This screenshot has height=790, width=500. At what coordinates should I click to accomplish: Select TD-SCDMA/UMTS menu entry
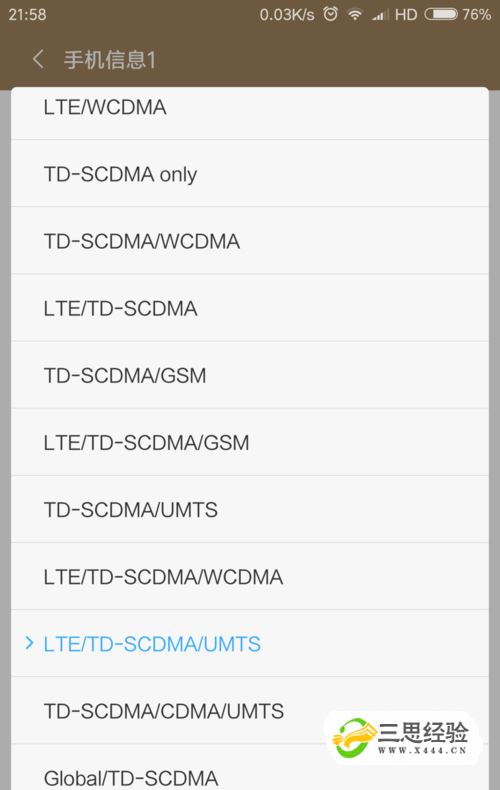[x=250, y=509]
